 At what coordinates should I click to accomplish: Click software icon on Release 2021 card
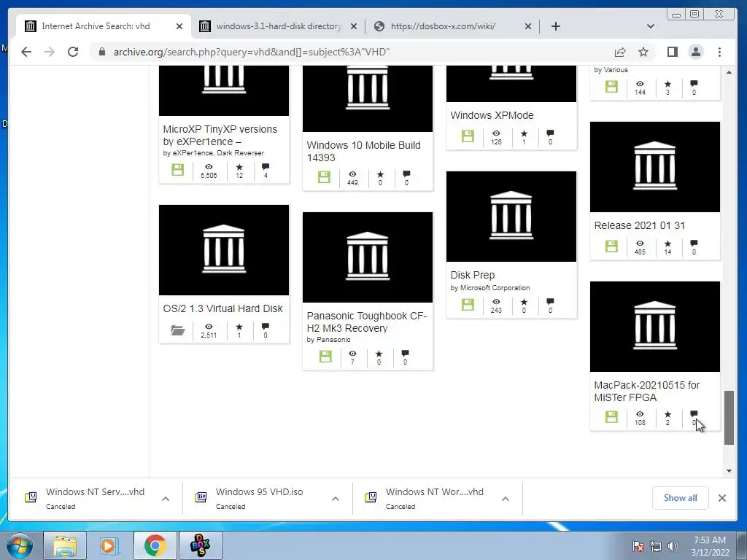coord(611,246)
